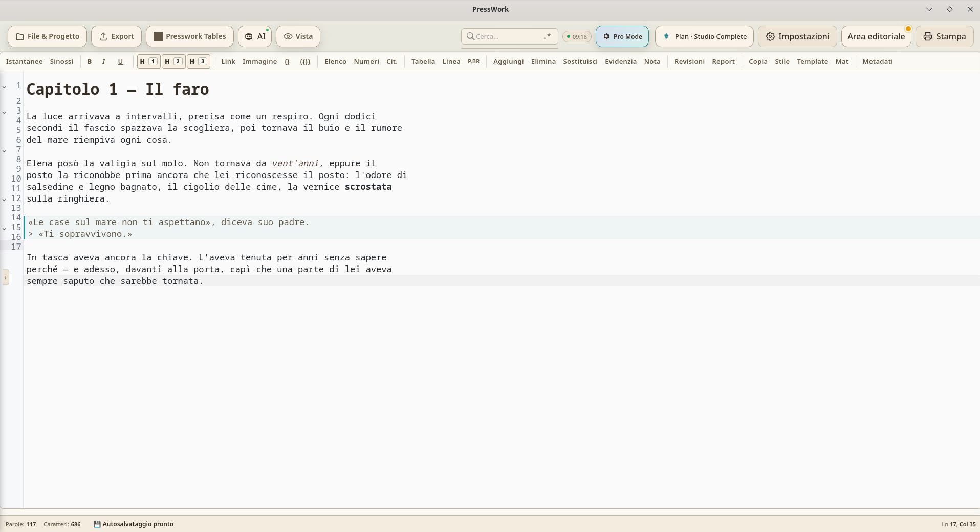
Task: Open Istantanee snapshots
Action: (24, 61)
